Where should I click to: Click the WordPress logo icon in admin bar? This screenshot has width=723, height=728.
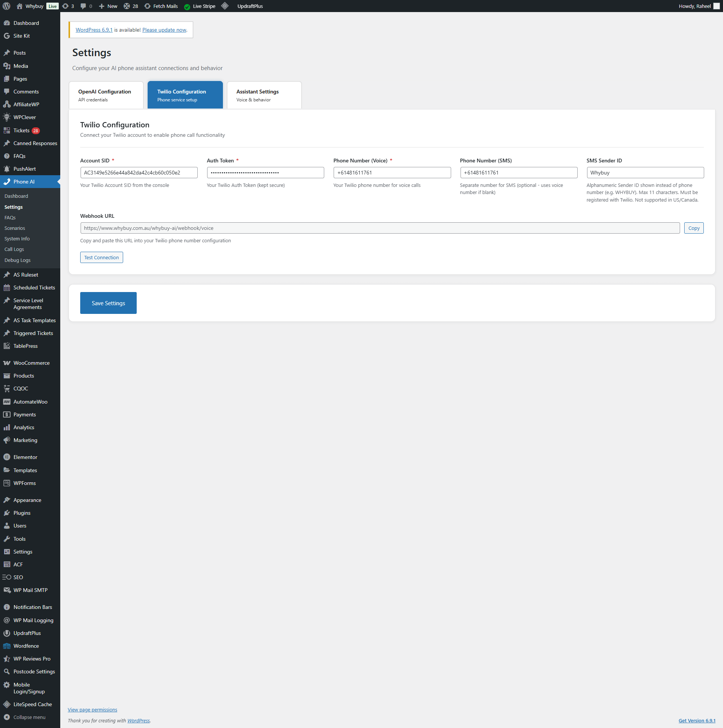pyautogui.click(x=6, y=6)
